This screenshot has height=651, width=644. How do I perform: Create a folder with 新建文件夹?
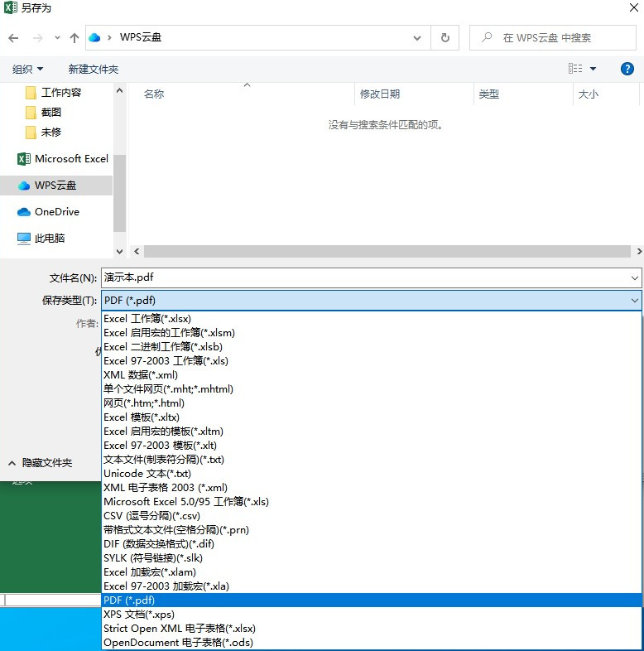[x=94, y=69]
